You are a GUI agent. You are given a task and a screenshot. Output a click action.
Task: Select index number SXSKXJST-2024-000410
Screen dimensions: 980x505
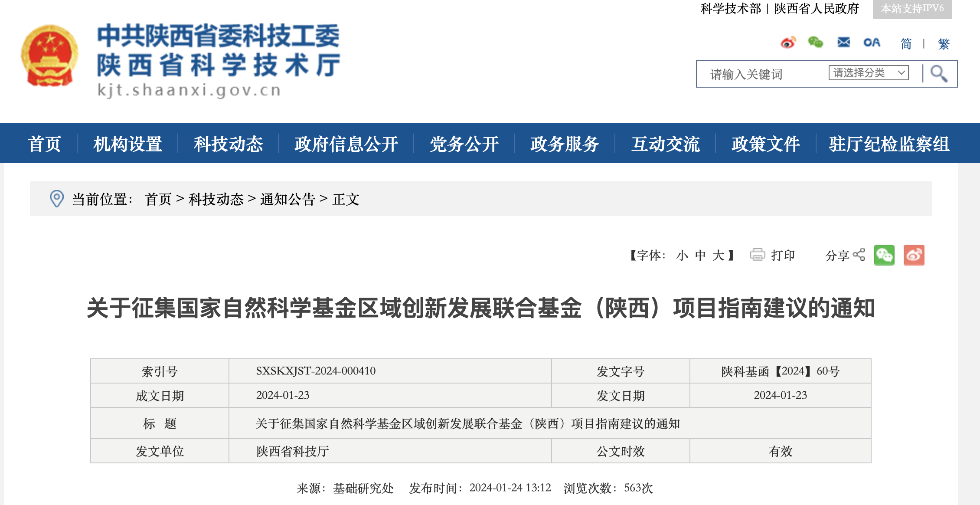click(316, 371)
